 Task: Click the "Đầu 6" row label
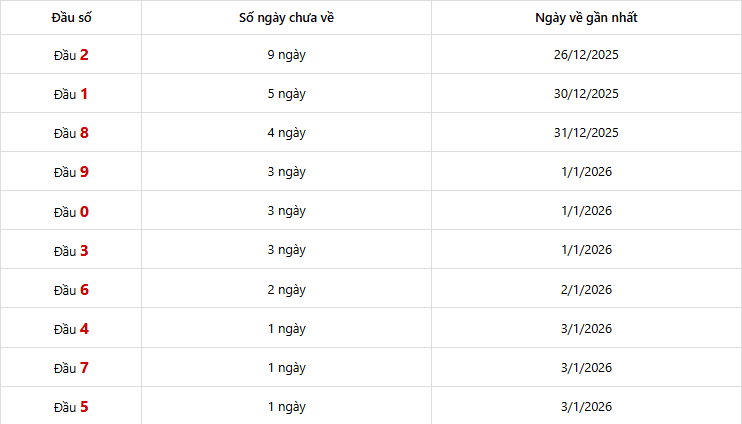pyautogui.click(x=71, y=290)
